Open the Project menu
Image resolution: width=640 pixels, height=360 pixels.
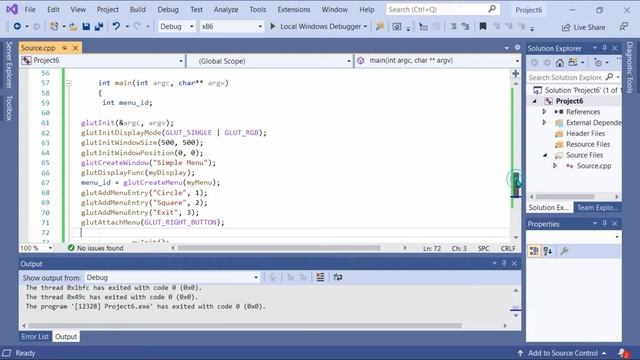(108, 9)
